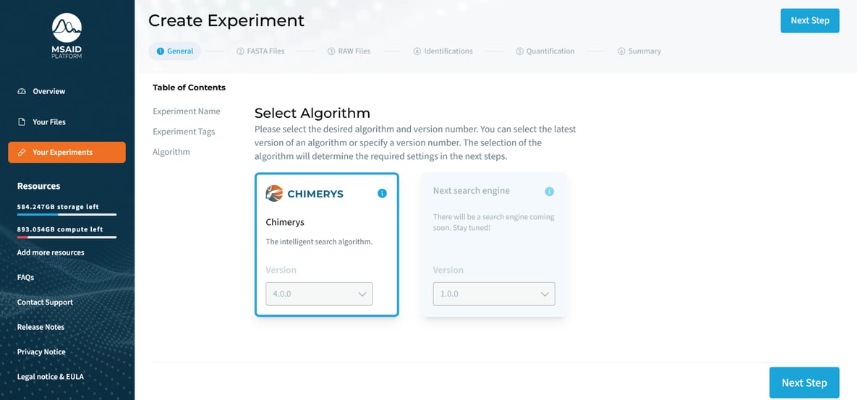Go to the FASTA Files step
The width and height of the screenshot is (868, 400).
coord(260,51)
